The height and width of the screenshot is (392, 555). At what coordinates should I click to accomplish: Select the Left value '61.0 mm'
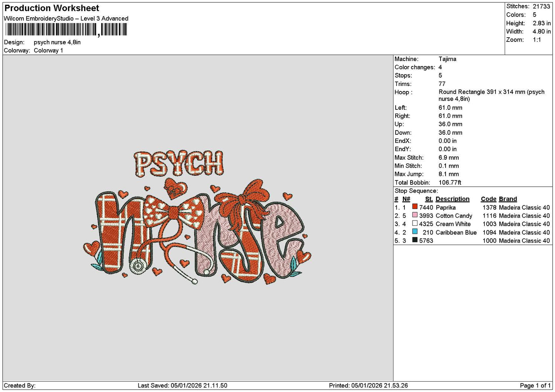click(451, 108)
